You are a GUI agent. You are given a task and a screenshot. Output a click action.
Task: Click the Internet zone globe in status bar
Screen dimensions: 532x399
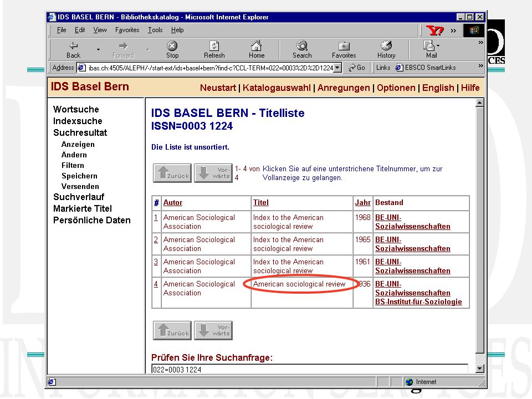click(409, 382)
